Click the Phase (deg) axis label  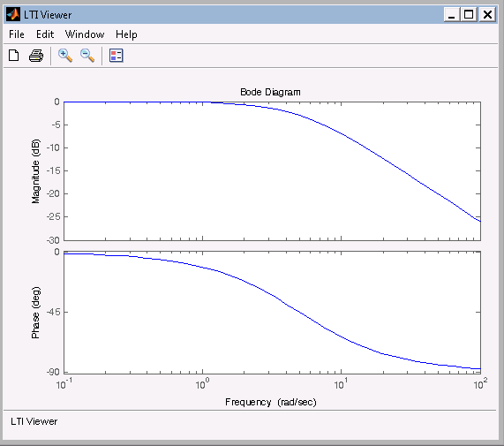point(35,313)
